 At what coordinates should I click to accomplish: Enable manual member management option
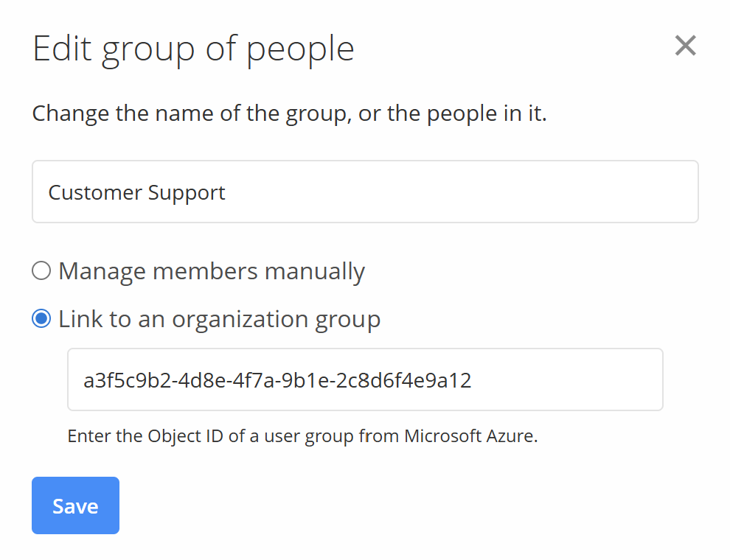coord(41,271)
